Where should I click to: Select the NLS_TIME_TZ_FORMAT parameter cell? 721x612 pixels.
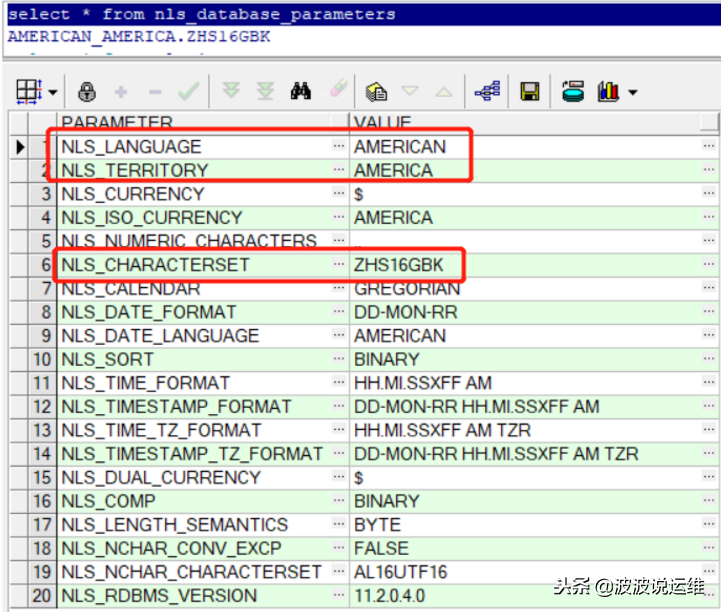[202, 430]
